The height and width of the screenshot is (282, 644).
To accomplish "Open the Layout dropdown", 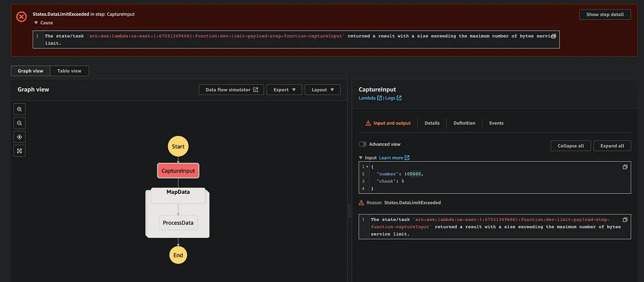I will coord(322,90).
